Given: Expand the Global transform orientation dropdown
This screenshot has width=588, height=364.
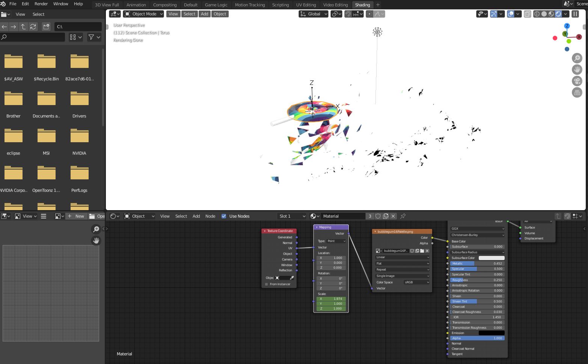Looking at the screenshot, I should [x=314, y=14].
